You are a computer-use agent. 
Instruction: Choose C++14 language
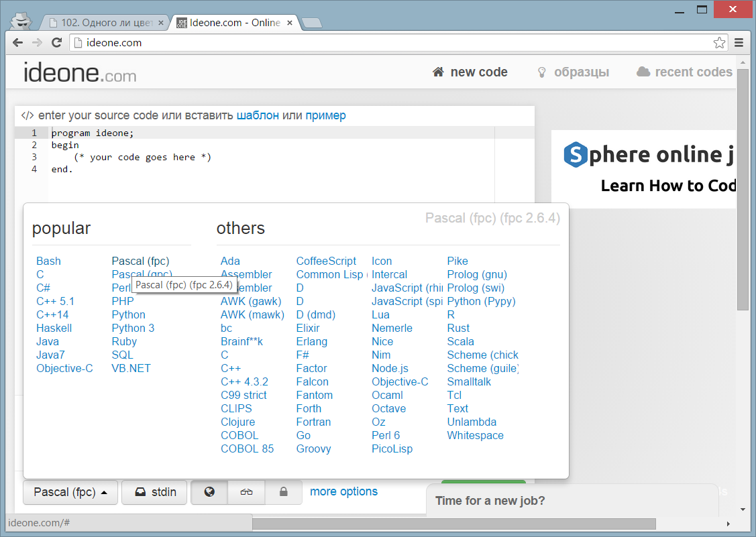pos(52,315)
